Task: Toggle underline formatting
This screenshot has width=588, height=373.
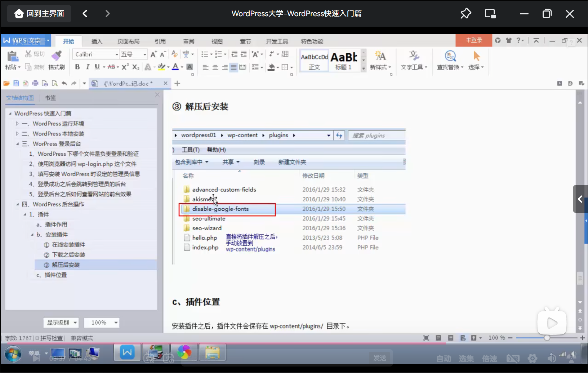Action: (x=97, y=67)
